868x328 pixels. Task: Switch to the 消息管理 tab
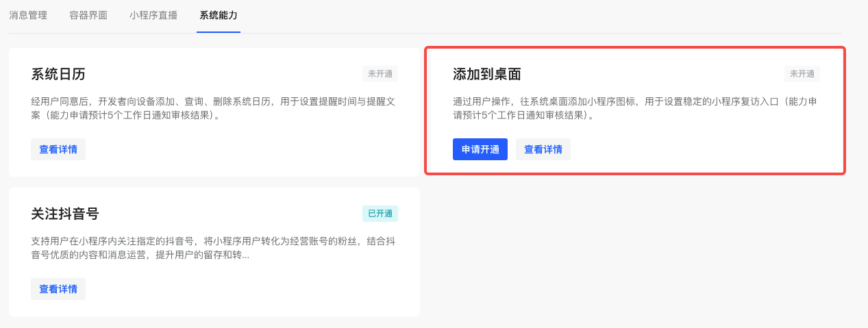click(x=28, y=15)
